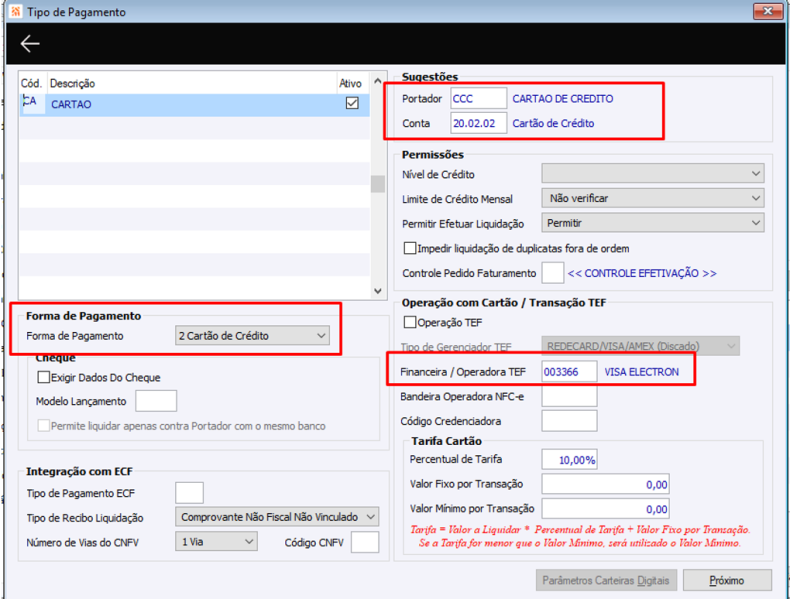Image resolution: width=790 pixels, height=599 pixels.
Task: Click the Ativo column header
Action: tap(350, 83)
